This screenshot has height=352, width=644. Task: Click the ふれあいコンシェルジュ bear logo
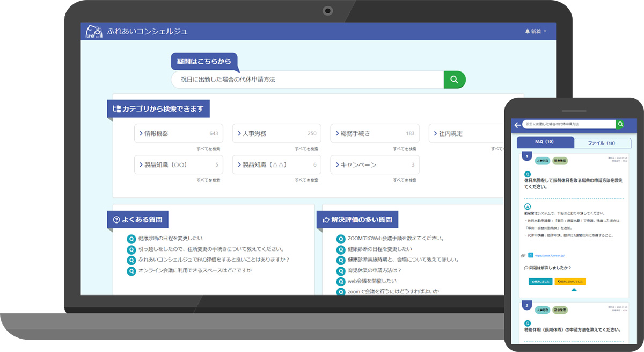94,31
